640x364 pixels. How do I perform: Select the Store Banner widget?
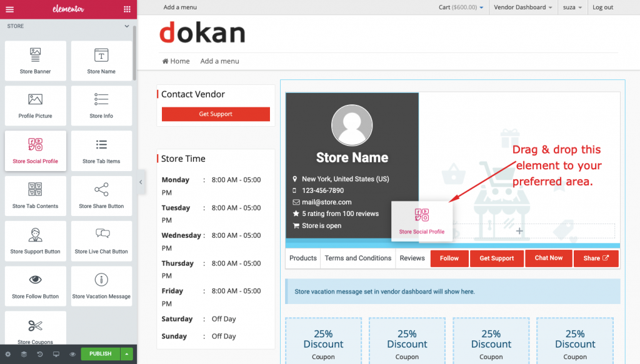36,61
